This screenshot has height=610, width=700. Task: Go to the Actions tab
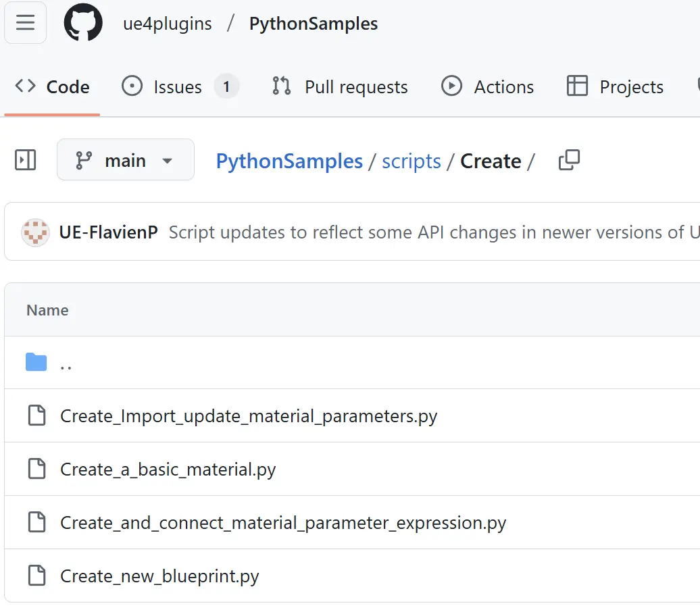click(487, 87)
